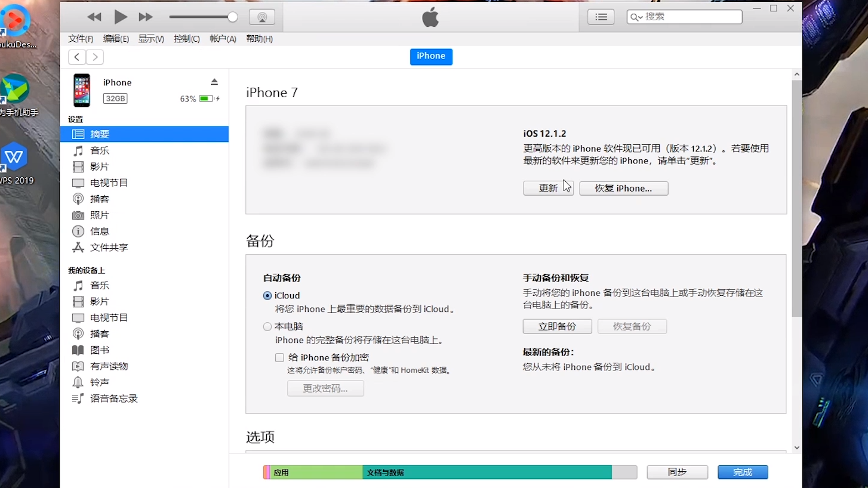This screenshot has height=488, width=868.
Task: Click the 同步 button
Action: (x=678, y=472)
